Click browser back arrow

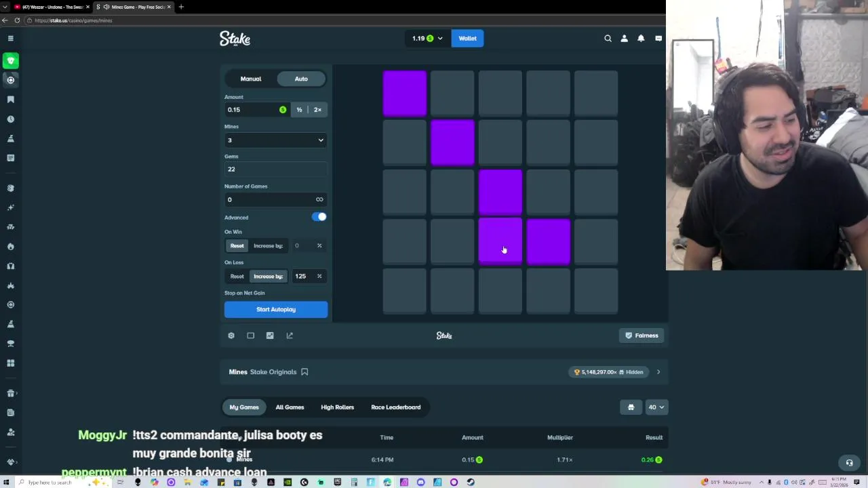click(x=5, y=20)
